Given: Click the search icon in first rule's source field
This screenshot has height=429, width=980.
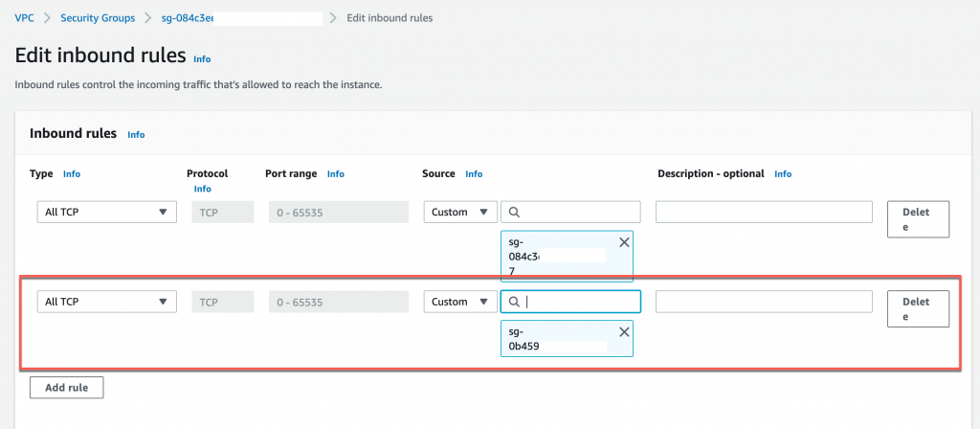Looking at the screenshot, I should 514,213.
